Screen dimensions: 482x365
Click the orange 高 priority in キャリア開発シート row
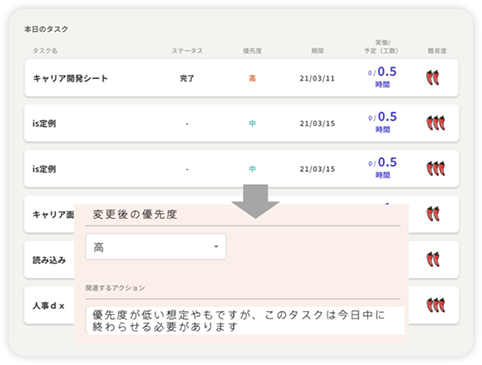252,78
